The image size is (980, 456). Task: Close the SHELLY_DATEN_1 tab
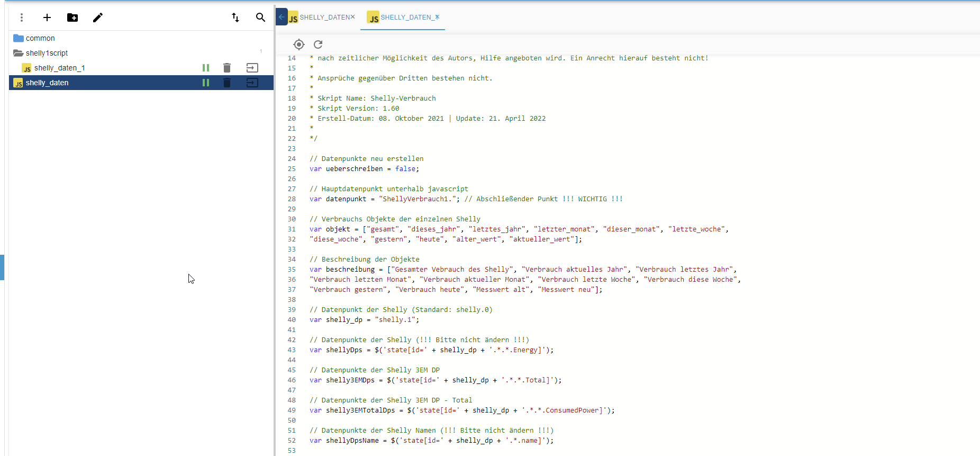click(x=437, y=17)
